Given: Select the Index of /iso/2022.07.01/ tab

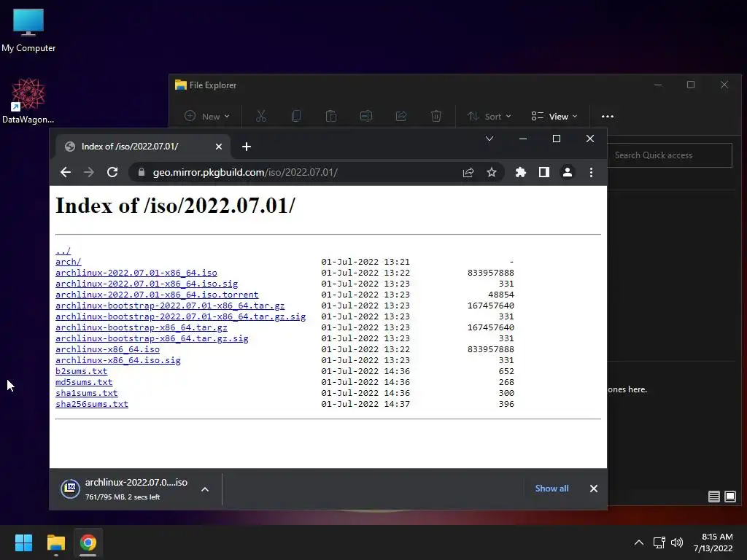Looking at the screenshot, I should 143,147.
